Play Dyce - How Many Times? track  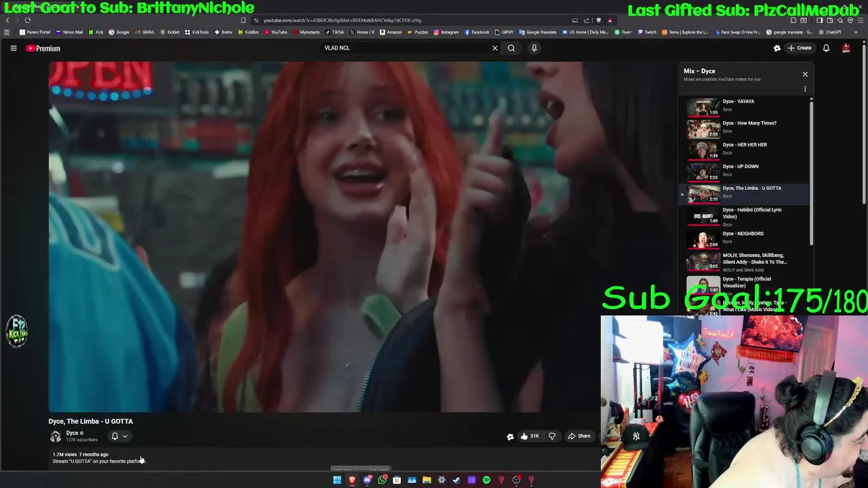[745, 128]
